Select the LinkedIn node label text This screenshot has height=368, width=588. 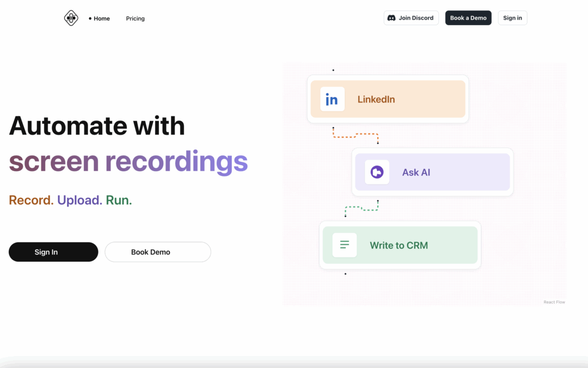click(376, 99)
